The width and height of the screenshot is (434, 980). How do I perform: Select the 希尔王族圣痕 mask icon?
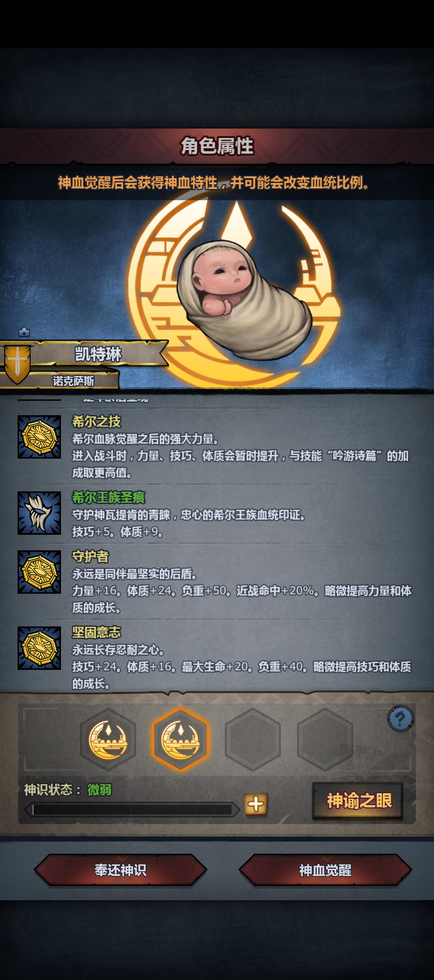[39, 513]
